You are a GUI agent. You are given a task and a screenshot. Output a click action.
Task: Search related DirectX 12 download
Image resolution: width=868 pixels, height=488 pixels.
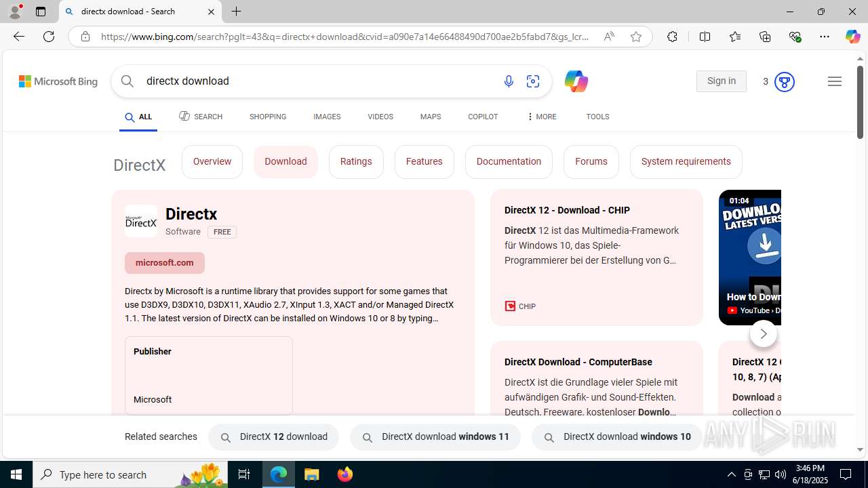coord(273,437)
